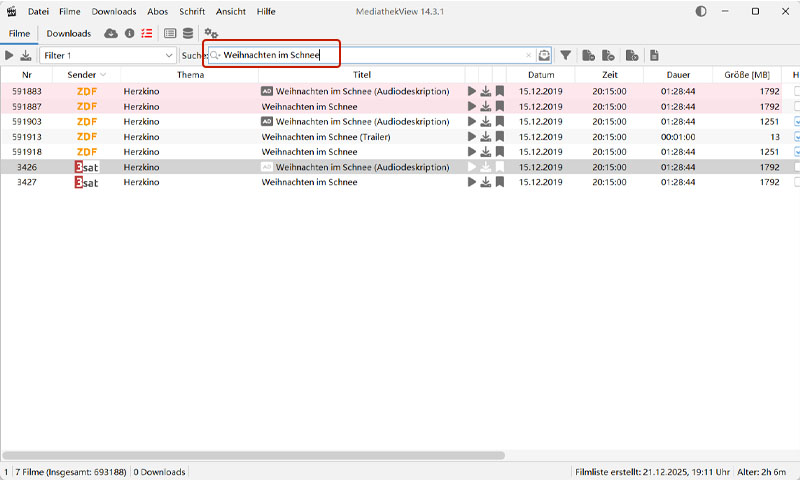Bookmark the film in row 3427
800x480 pixels.
(500, 183)
